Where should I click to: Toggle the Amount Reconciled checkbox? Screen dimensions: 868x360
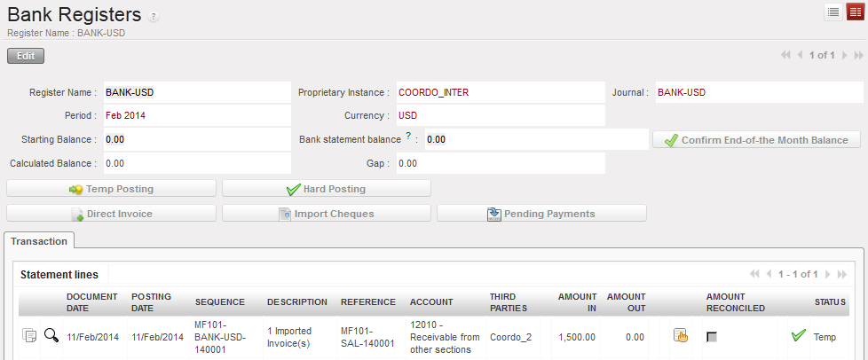[x=711, y=337]
